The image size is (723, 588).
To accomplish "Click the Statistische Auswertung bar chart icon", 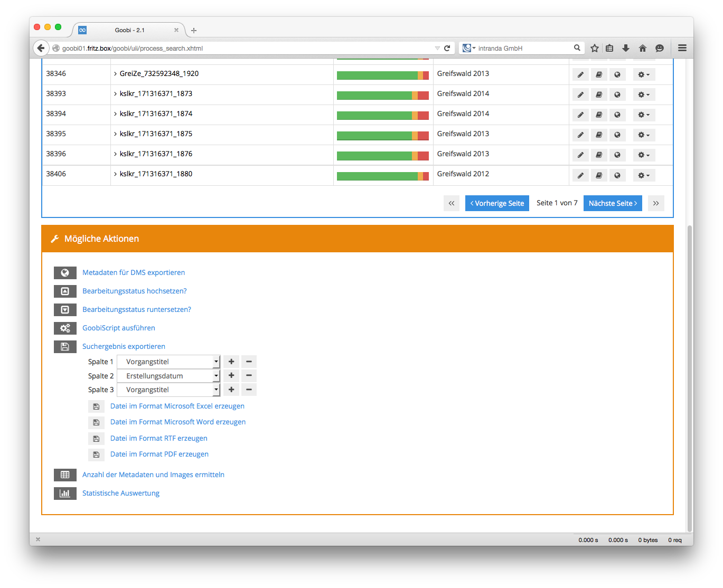I will point(65,494).
